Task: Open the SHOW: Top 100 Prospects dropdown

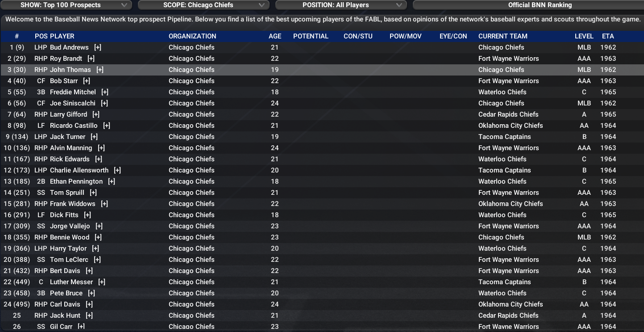Action: pyautogui.click(x=67, y=5)
